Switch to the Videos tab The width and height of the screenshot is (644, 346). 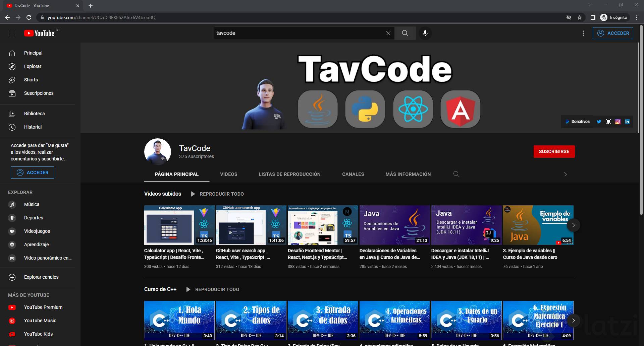pos(229,174)
